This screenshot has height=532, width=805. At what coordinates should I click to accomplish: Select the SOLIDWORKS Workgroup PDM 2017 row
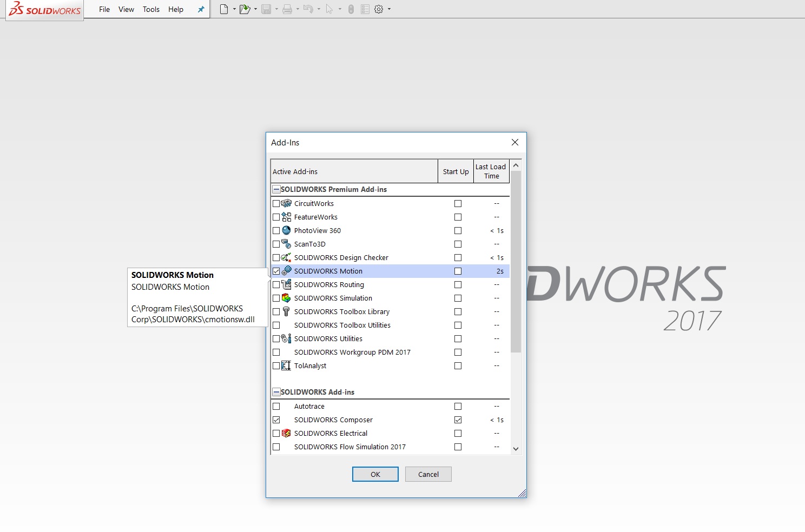pos(390,352)
